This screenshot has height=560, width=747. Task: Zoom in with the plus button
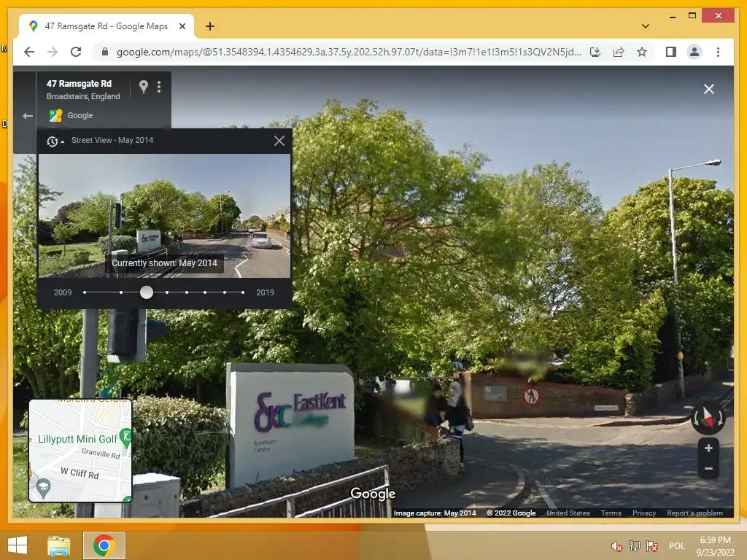point(708,448)
